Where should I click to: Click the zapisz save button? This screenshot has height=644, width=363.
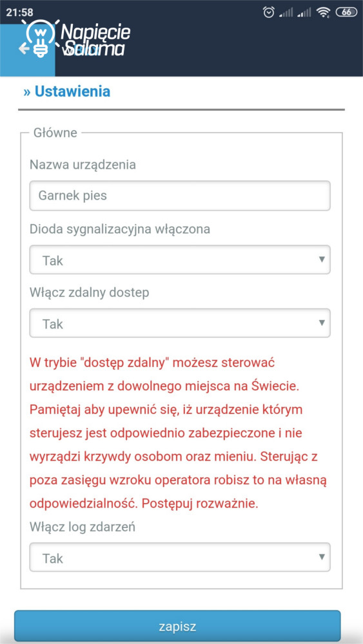177,627
